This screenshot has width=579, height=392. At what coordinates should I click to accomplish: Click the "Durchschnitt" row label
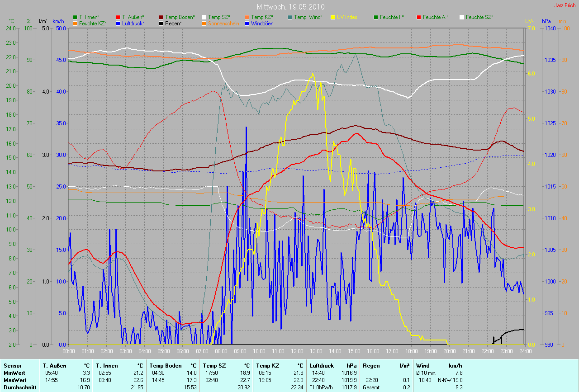click(x=20, y=387)
